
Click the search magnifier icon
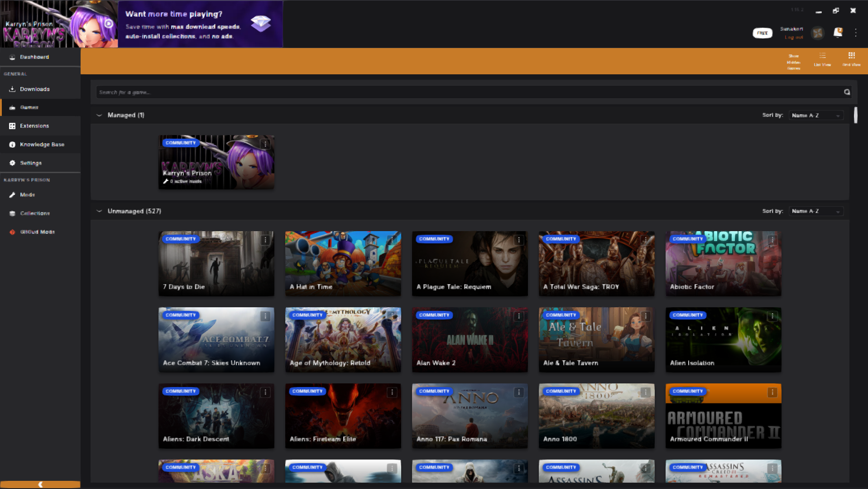click(847, 92)
